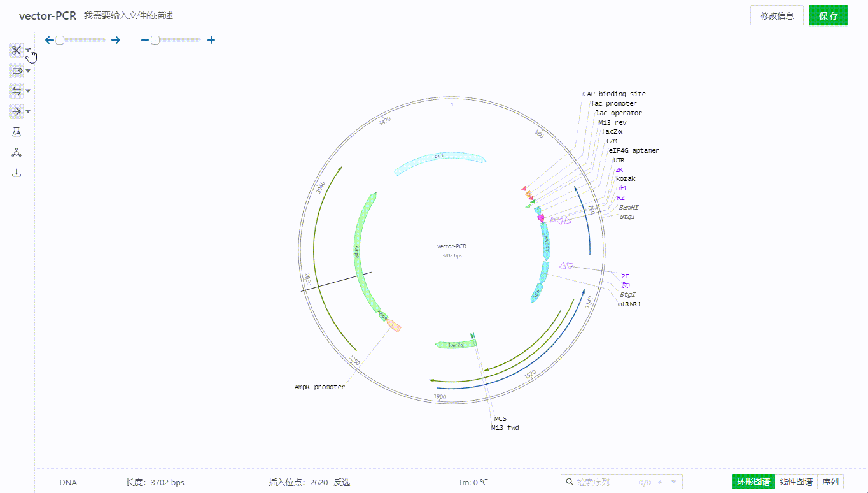Expand the swap tool dropdown arrow
The image size is (868, 493).
click(28, 91)
